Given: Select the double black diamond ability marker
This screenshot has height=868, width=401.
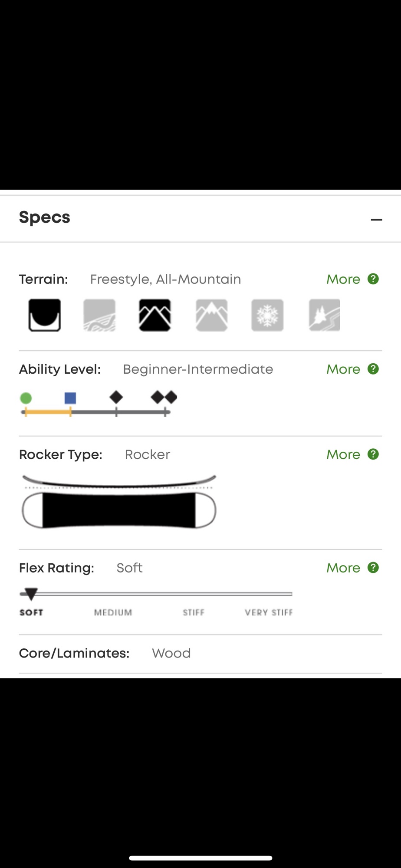Looking at the screenshot, I should [164, 398].
